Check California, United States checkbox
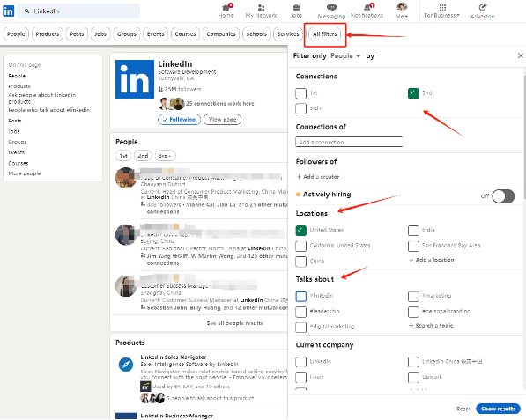The width and height of the screenshot is (526, 420). click(x=301, y=246)
